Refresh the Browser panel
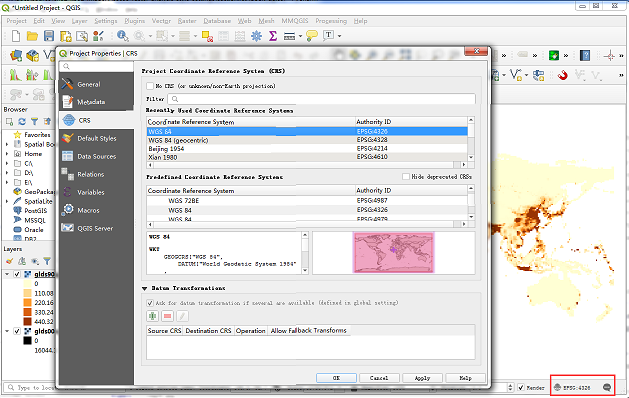Image resolution: width=629 pixels, height=398 pixels. point(22,121)
